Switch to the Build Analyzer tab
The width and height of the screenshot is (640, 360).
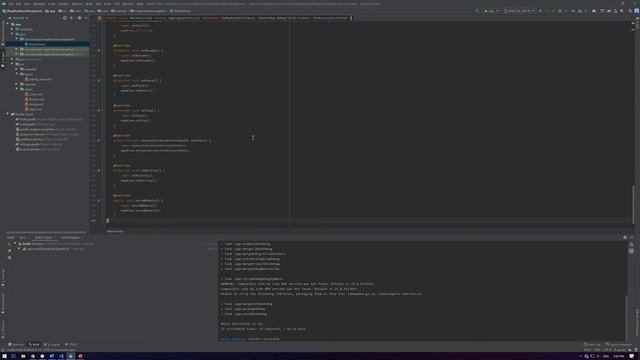71,237
